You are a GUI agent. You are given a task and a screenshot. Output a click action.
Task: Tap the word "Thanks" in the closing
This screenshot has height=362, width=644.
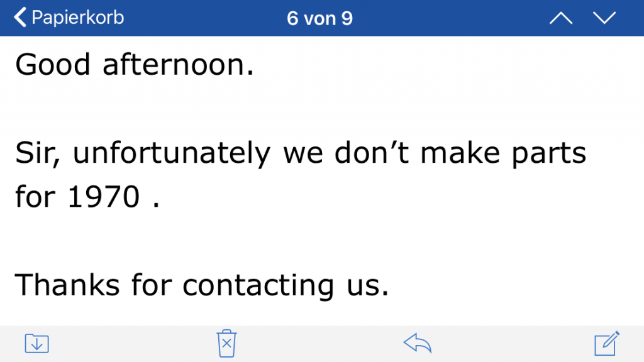(67, 286)
